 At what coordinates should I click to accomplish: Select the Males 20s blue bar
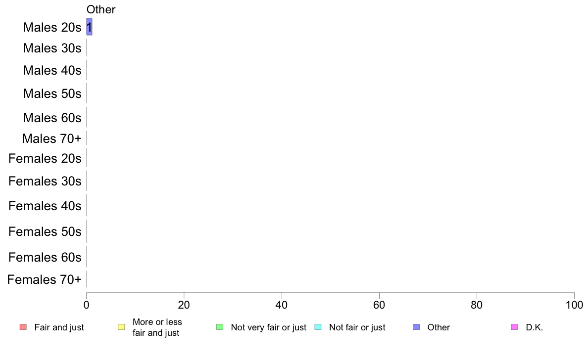pos(89,27)
